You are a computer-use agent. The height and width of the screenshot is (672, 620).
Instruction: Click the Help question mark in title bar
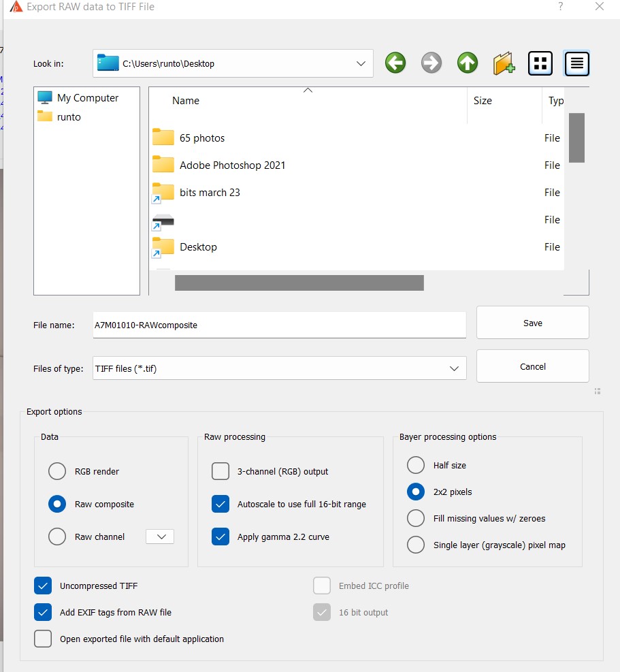tap(560, 7)
